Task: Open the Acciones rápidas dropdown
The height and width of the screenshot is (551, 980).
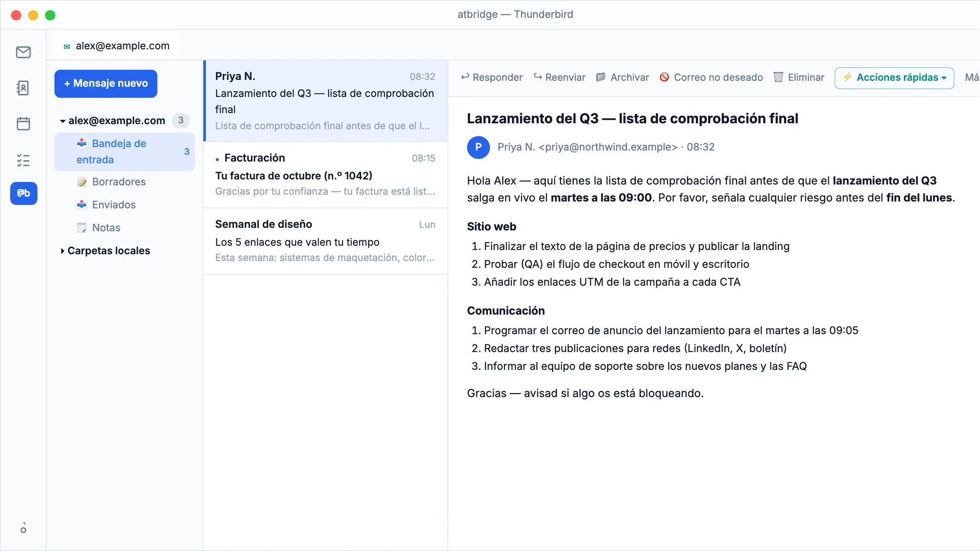Action: point(895,78)
